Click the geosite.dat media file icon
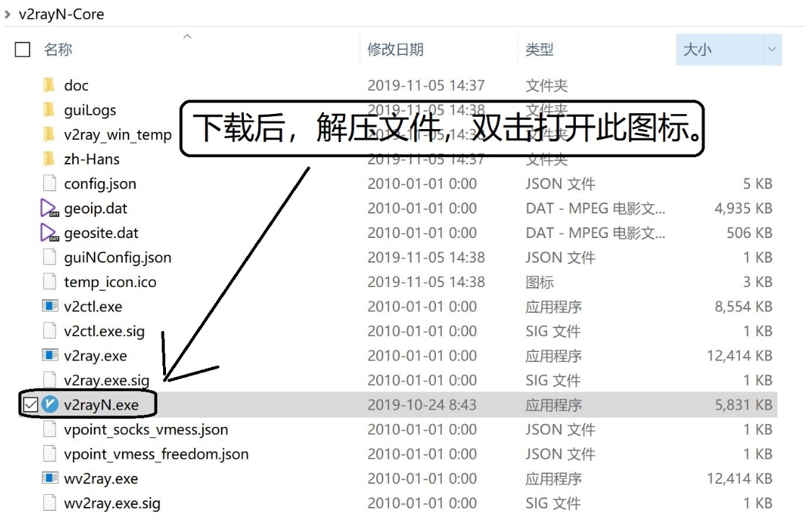Screen dimensions: 812x520 click(x=49, y=233)
